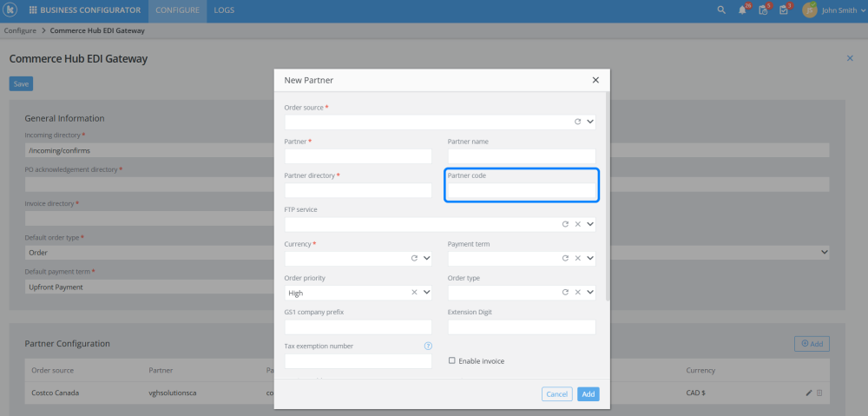Switch to the Logs tab
The height and width of the screenshot is (416, 868).
point(223,10)
